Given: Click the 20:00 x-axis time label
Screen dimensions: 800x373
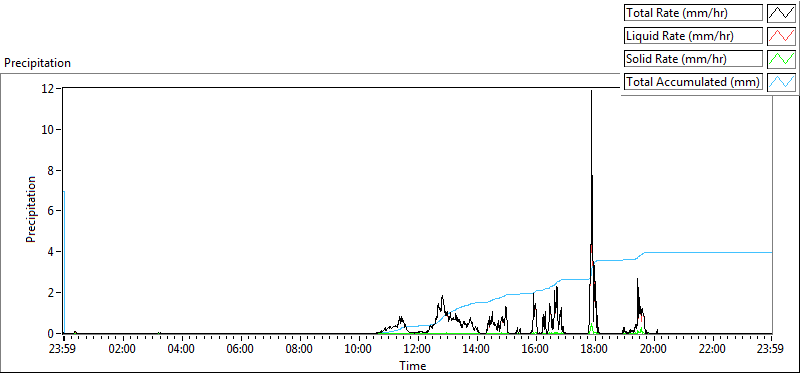Looking at the screenshot, I should pyautogui.click(x=655, y=350).
